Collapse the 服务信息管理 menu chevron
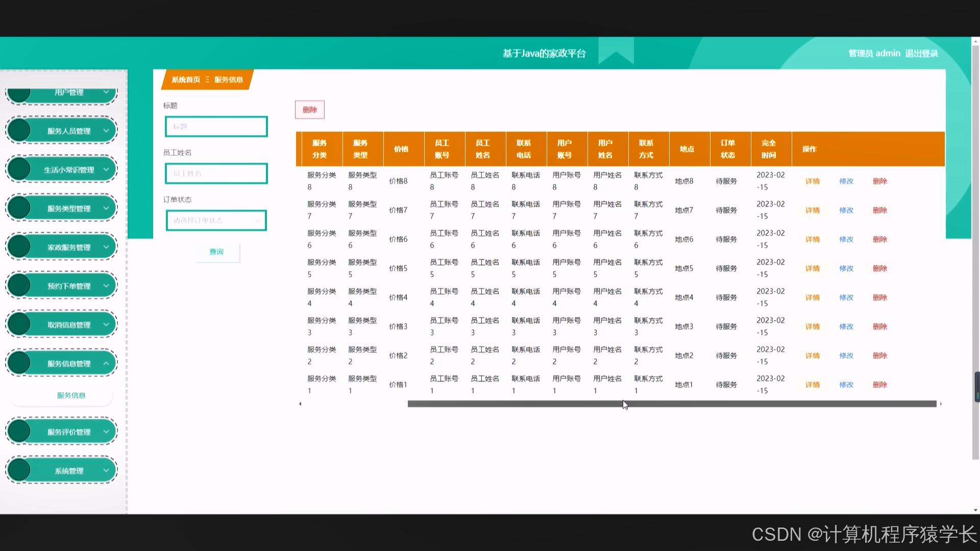The image size is (980, 551). point(106,363)
